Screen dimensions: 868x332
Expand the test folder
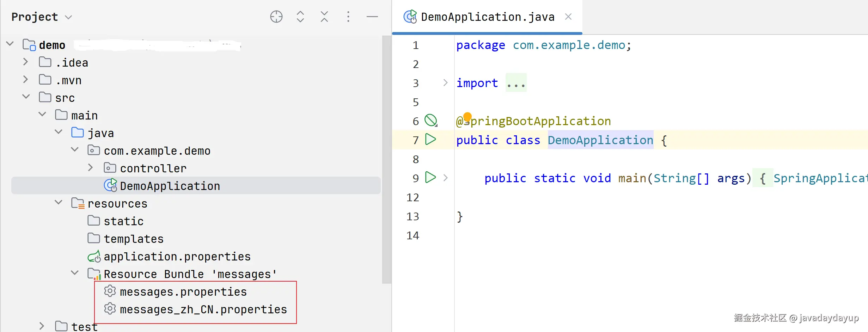click(x=42, y=326)
